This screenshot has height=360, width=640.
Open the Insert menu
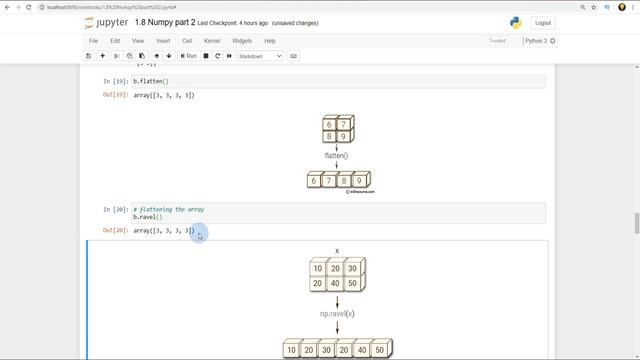click(x=163, y=41)
